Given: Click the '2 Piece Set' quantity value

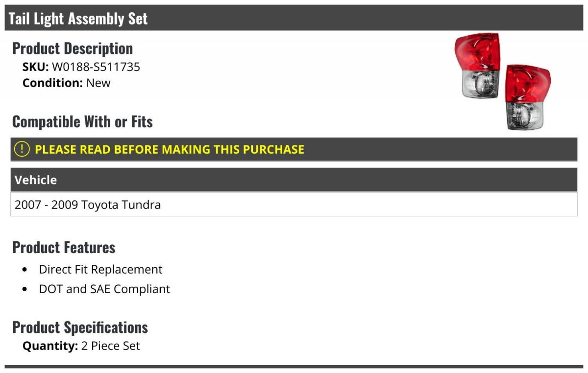Looking at the screenshot, I should (111, 346).
